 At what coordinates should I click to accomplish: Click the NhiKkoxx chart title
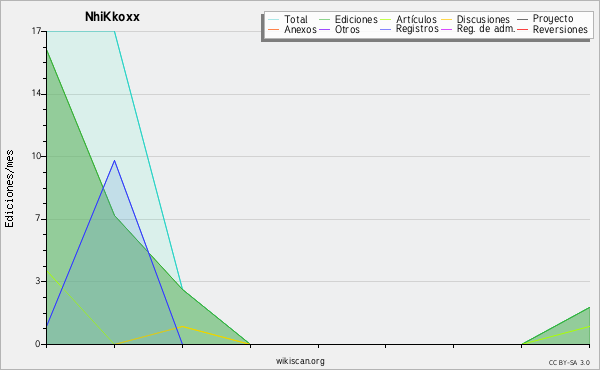(x=112, y=17)
